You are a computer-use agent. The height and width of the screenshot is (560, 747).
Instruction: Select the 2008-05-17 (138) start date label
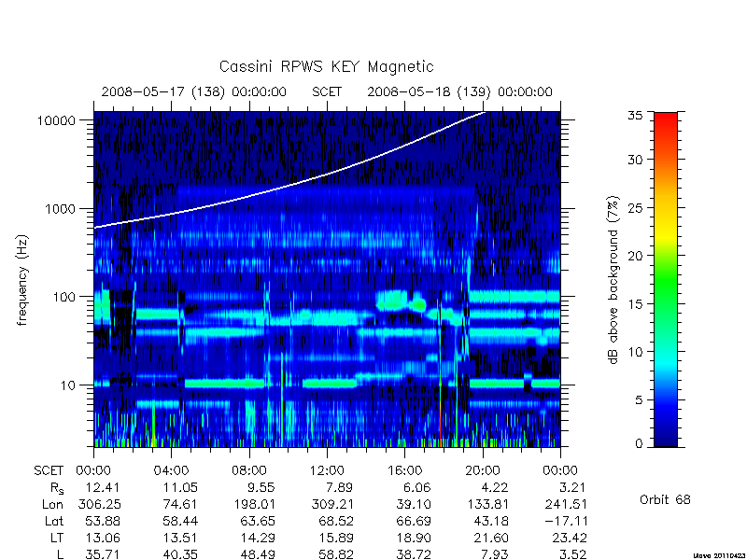coord(194,91)
